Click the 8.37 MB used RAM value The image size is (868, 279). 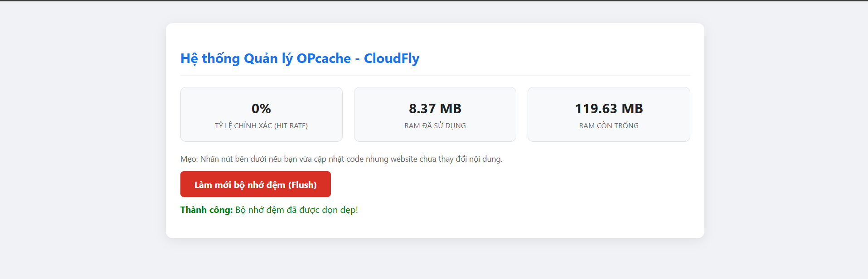tap(435, 109)
